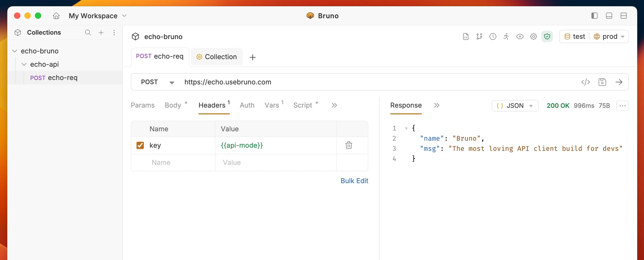Open collection settings gear icon
644x260 pixels.
[534, 36]
